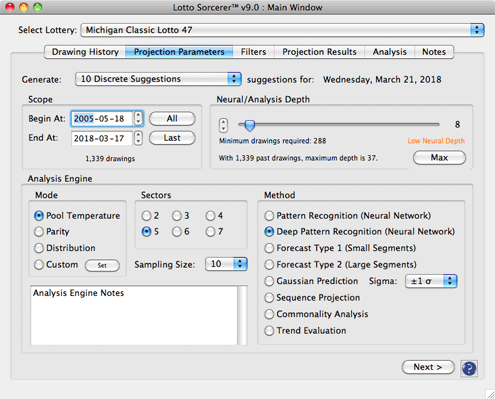Click the yellow minimize window button

tap(24, 7)
